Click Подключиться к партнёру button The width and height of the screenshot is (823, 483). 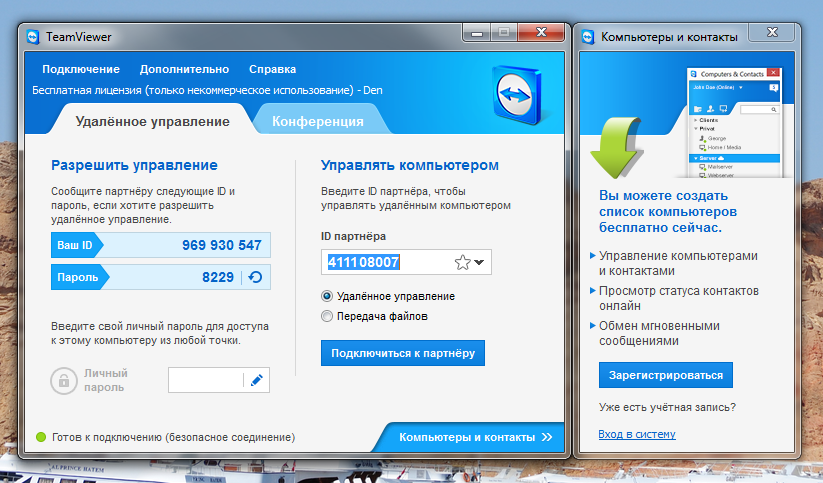(x=403, y=353)
